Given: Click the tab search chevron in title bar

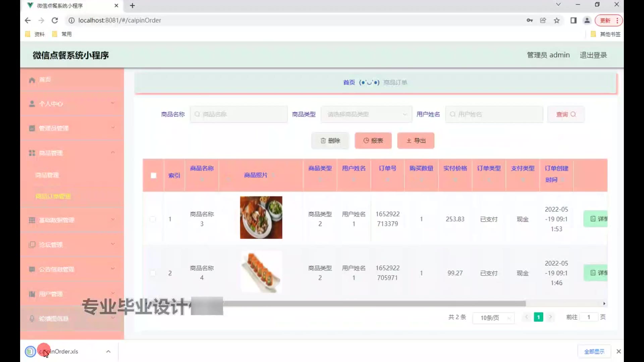Looking at the screenshot, I should tap(558, 4).
